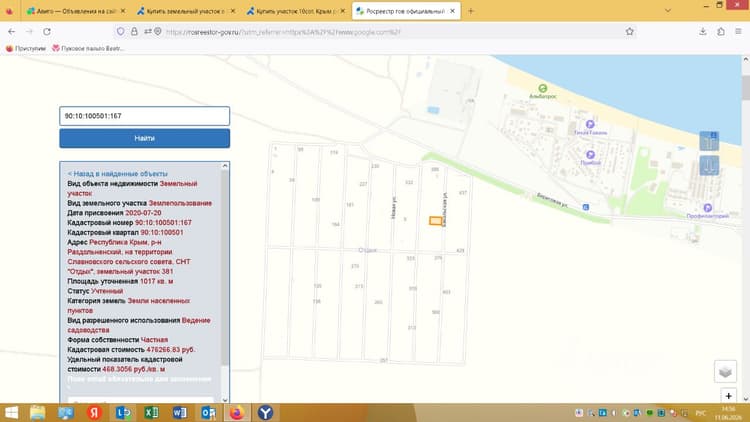Expand the list all tabs chevron
Image resolution: width=750 pixels, height=422 pixels.
coord(668,11)
